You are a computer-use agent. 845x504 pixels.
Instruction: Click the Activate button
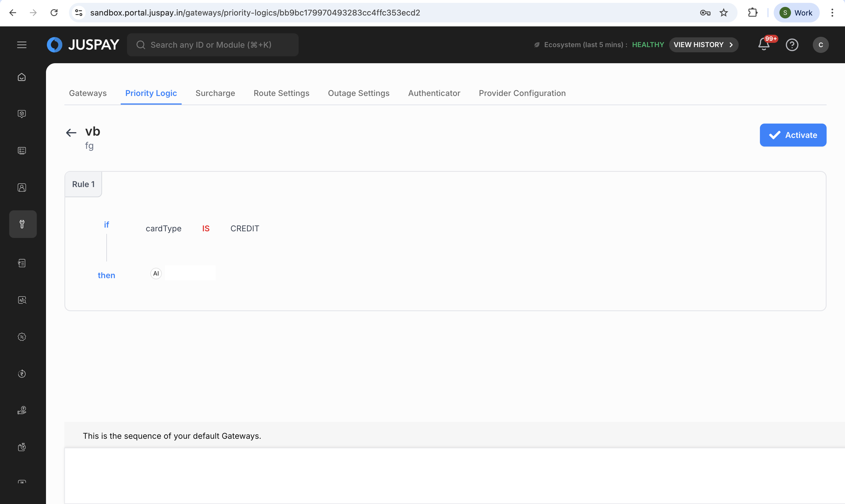click(793, 135)
